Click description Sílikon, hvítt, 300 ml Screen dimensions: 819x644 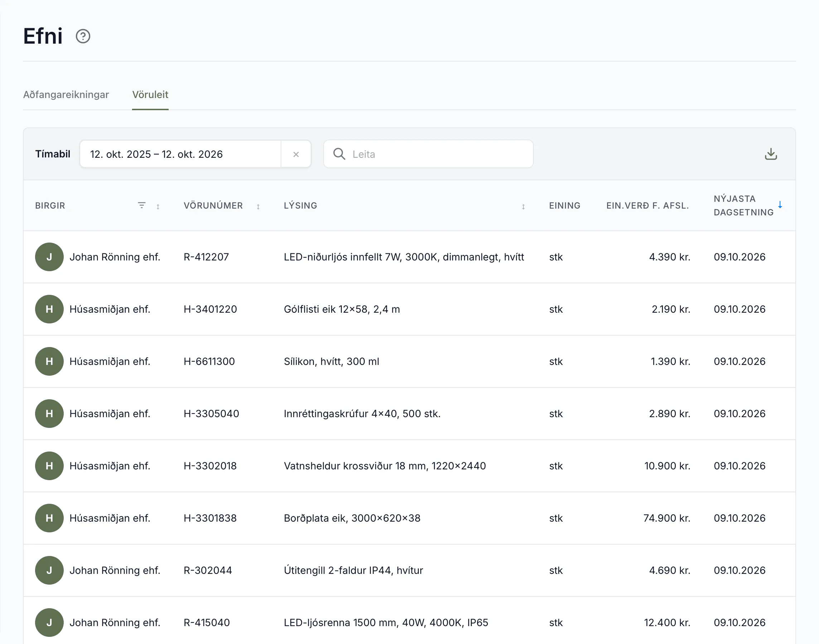(x=331, y=361)
